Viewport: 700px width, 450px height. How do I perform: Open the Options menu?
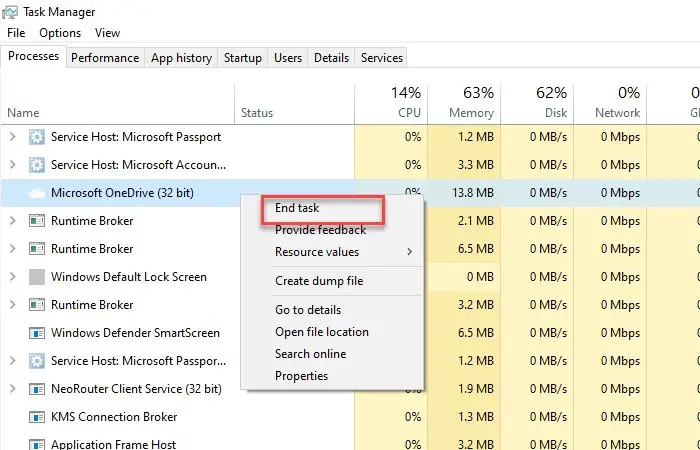(x=60, y=33)
